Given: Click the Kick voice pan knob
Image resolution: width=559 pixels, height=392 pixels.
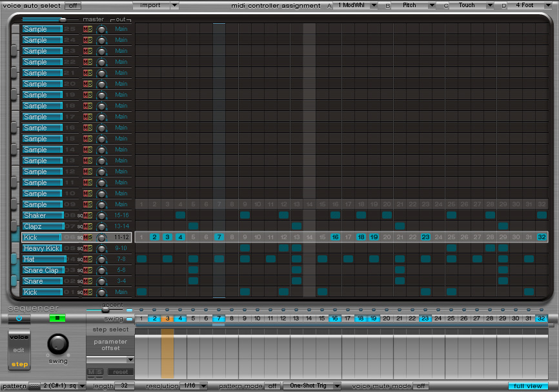Looking at the screenshot, I should [x=101, y=237].
